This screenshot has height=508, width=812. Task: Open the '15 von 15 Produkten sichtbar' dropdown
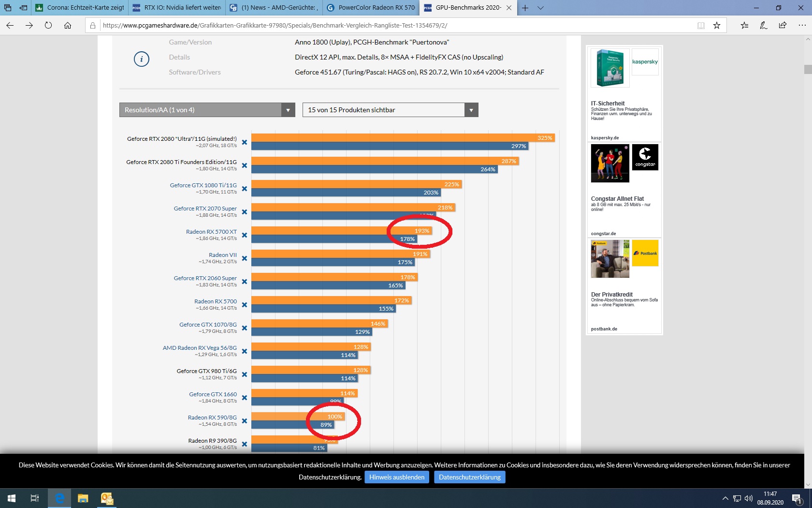[391, 110]
